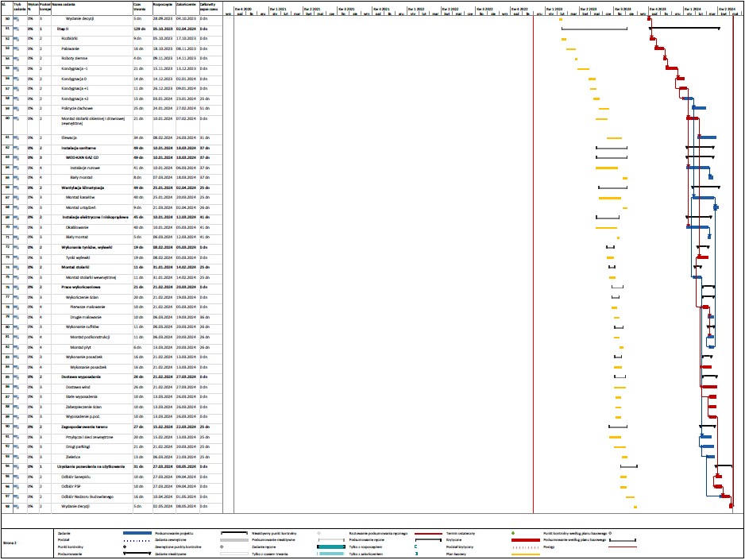This screenshot has height=560, width=745.
Task: Select task mode icon for Dostawa wind
Action: [x=15, y=386]
